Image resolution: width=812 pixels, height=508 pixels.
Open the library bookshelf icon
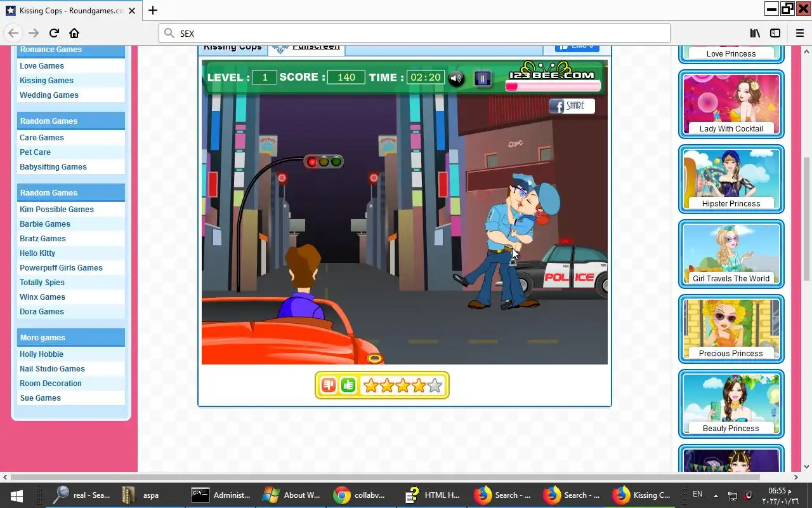(x=755, y=33)
